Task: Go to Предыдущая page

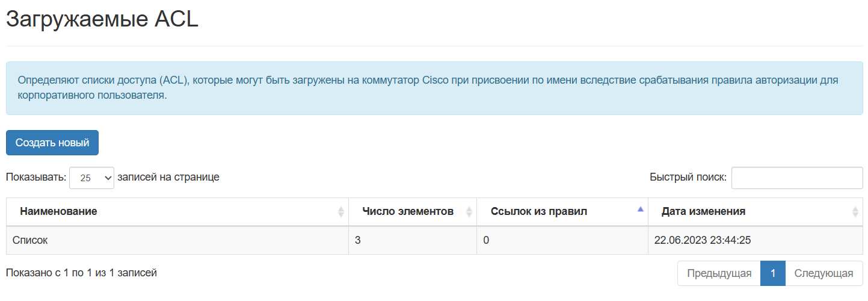Action: click(x=719, y=273)
